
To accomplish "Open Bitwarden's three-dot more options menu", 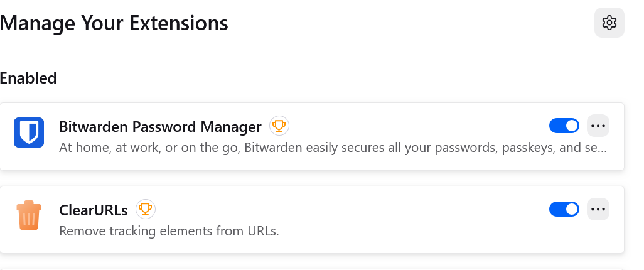I will point(598,126).
